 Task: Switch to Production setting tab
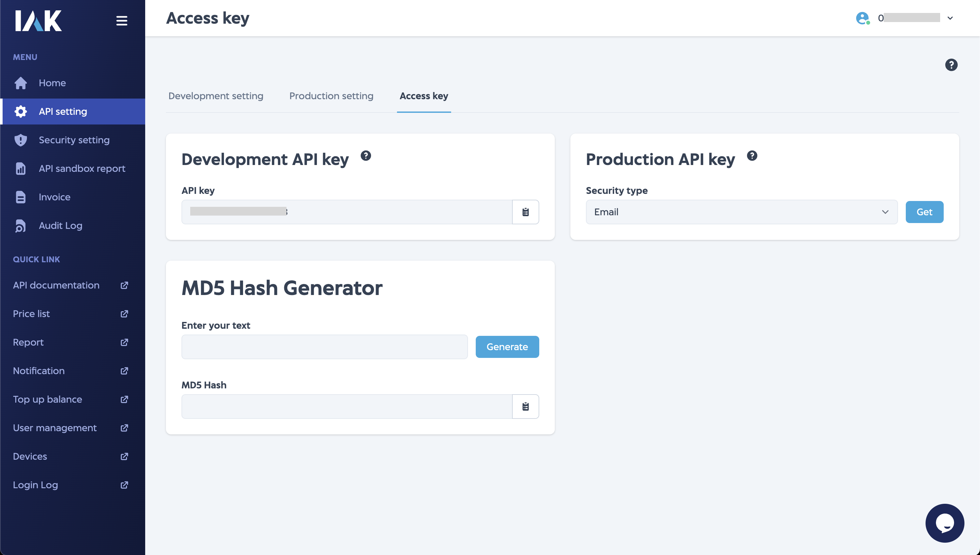[x=331, y=96]
